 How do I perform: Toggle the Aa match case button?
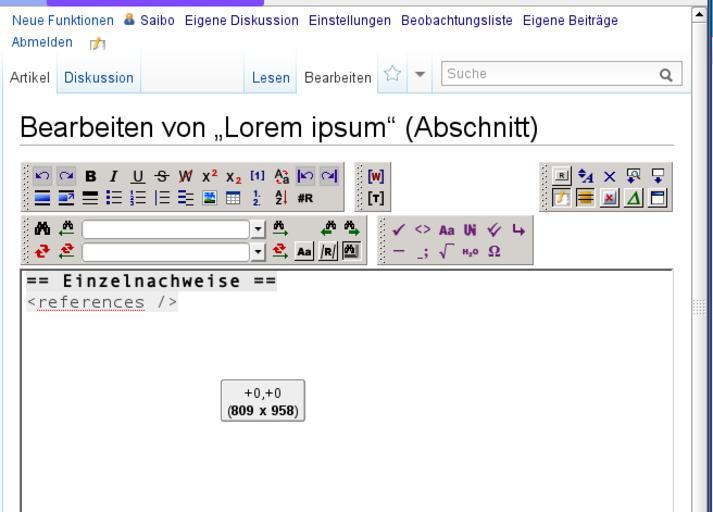[301, 250]
